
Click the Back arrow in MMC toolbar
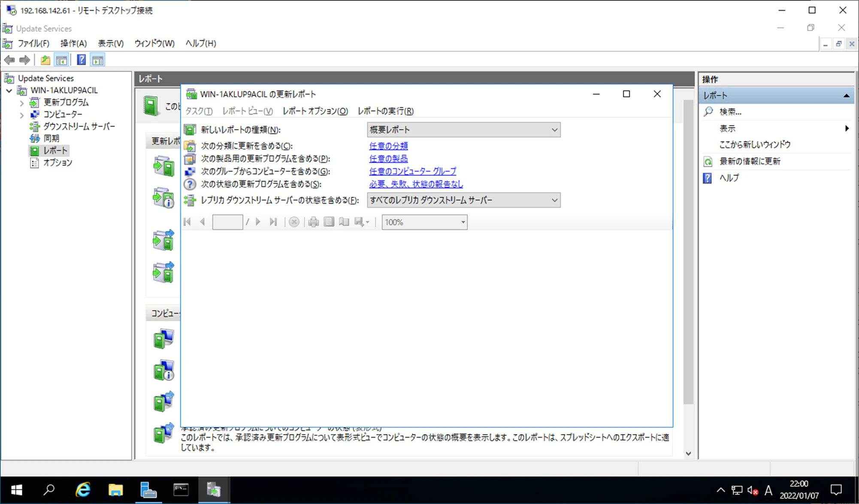9,60
